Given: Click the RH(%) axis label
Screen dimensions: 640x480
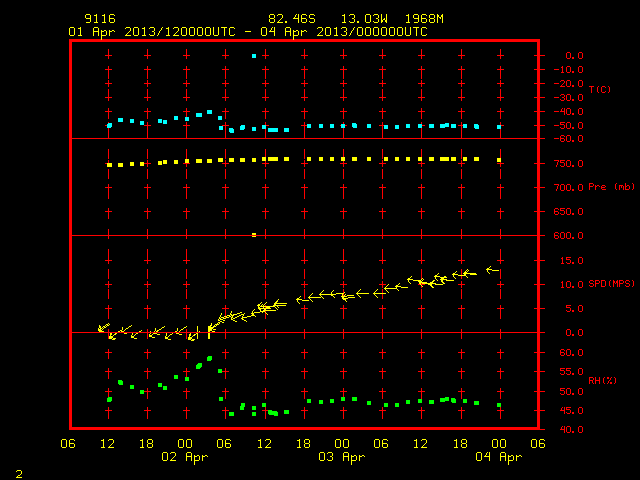Looking at the screenshot, I should pyautogui.click(x=602, y=380).
